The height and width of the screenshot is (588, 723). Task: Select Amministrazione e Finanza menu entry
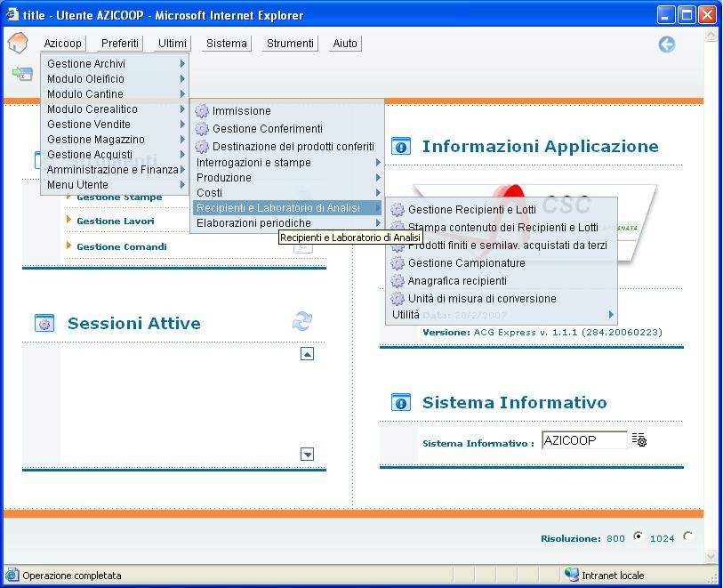coord(115,170)
